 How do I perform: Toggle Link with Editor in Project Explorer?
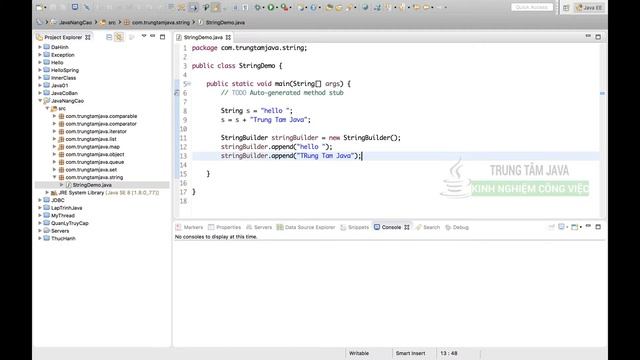click(x=119, y=37)
